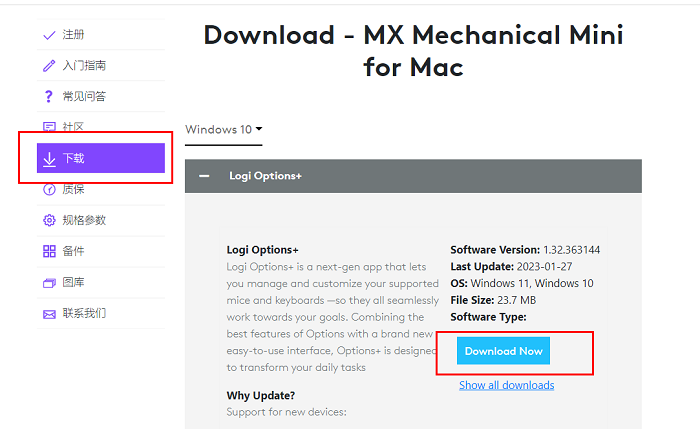Click the 社区 community sidebar item
Viewport: 700px width, 429px height.
[73, 128]
